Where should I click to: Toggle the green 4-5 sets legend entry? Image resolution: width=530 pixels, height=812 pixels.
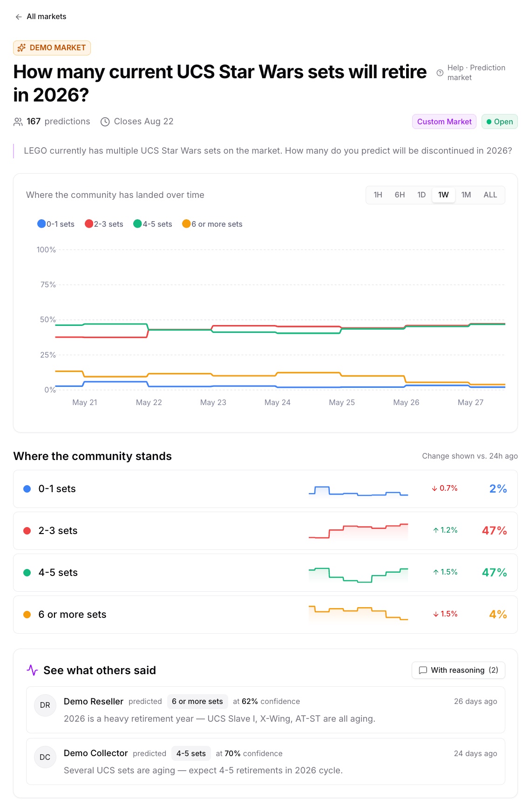pyautogui.click(x=153, y=224)
